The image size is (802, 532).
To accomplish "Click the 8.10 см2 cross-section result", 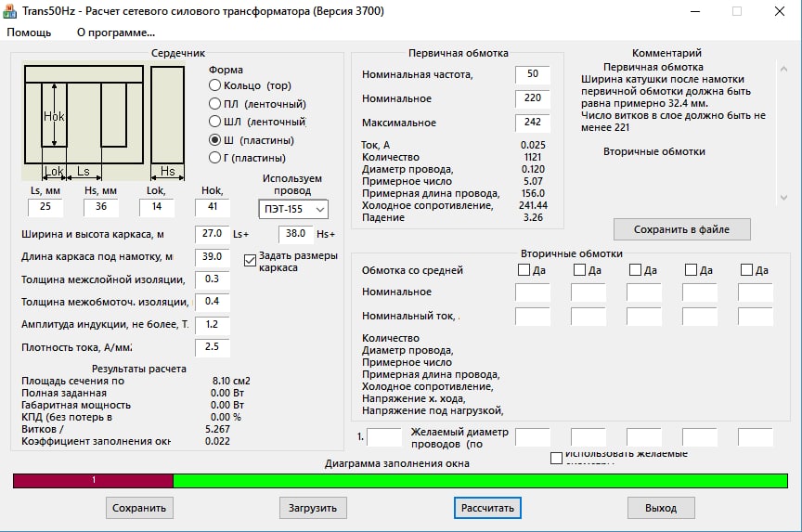I will (x=231, y=381).
